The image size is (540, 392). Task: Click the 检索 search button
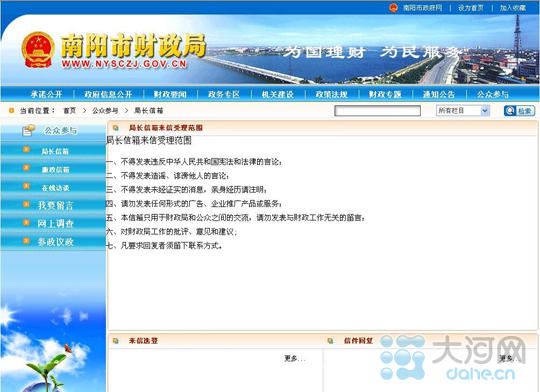click(x=519, y=111)
